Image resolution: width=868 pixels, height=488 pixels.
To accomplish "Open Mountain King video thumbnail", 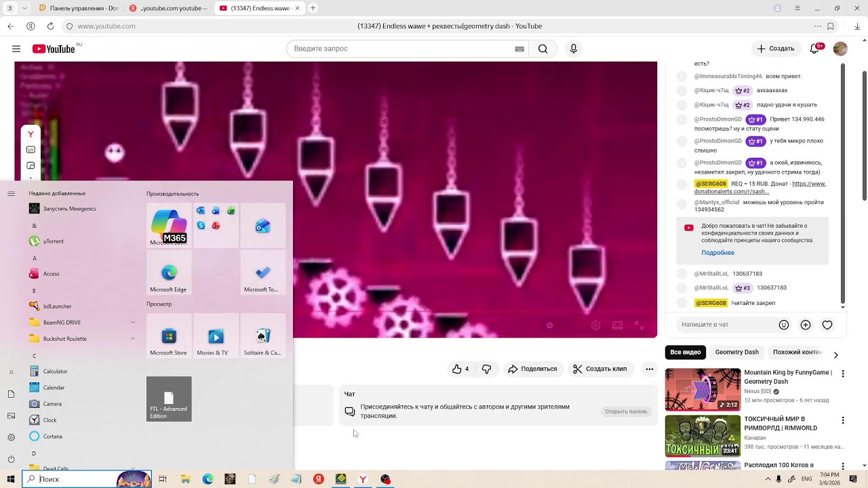I will [703, 390].
